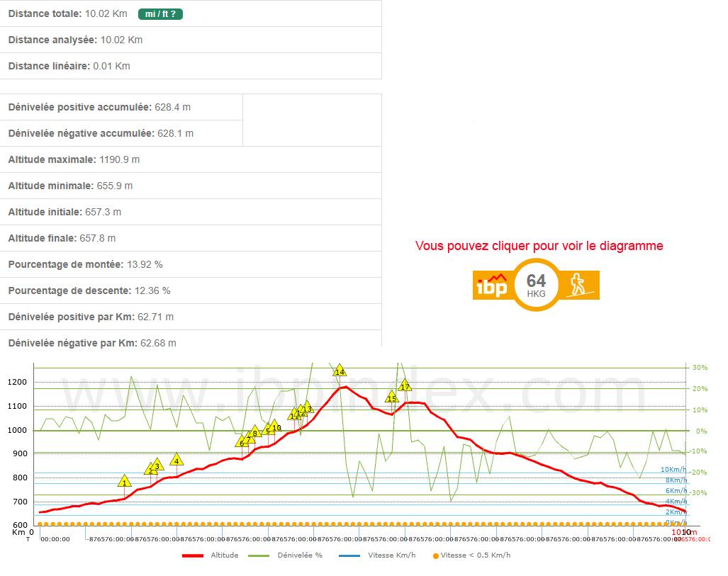Click the mi / ft ? unit button

click(x=160, y=13)
